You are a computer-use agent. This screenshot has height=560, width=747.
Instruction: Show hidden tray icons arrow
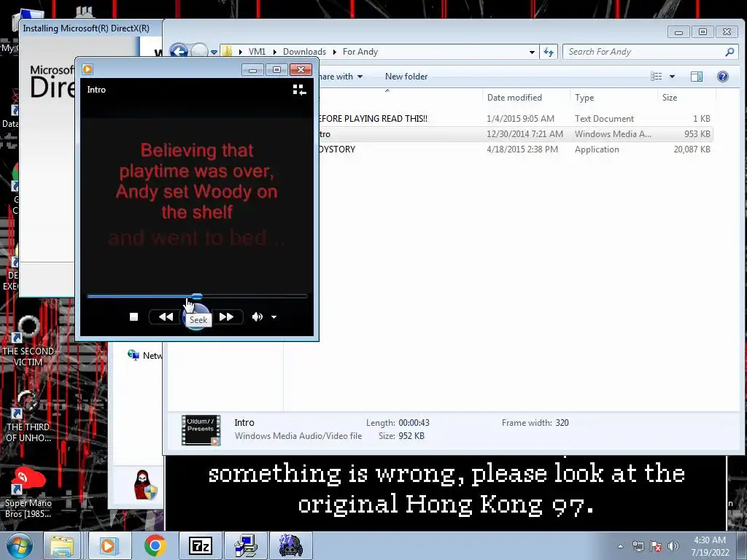(620, 546)
